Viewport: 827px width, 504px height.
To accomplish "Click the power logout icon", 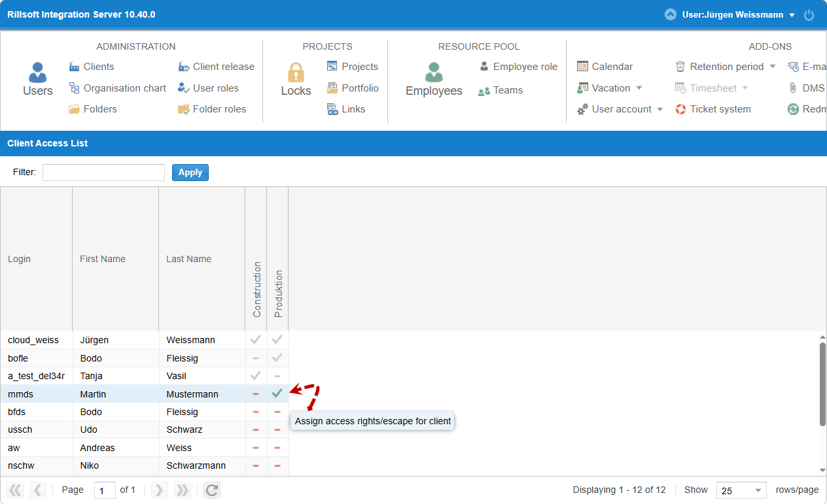I will tap(809, 15).
